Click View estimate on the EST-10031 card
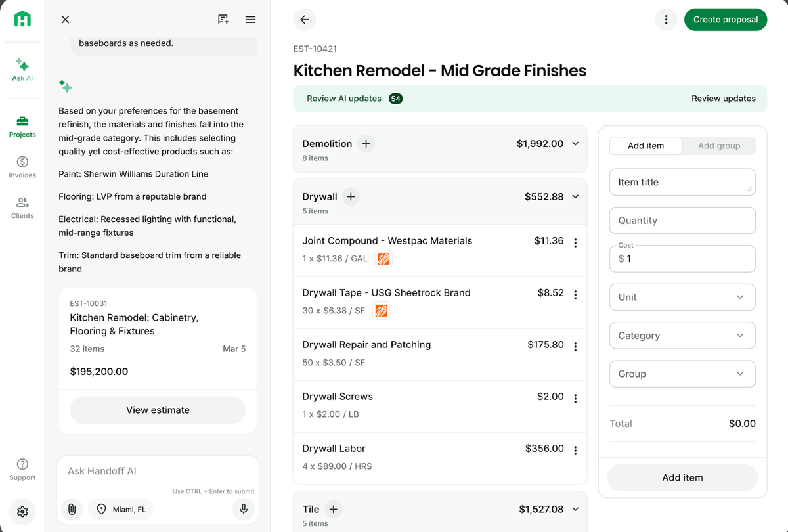This screenshot has height=532, width=788. [x=158, y=410]
